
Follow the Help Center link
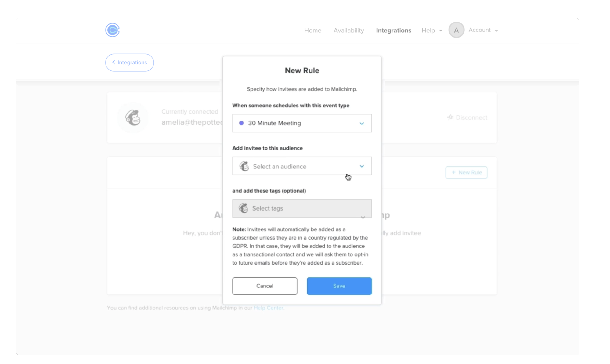pos(268,308)
